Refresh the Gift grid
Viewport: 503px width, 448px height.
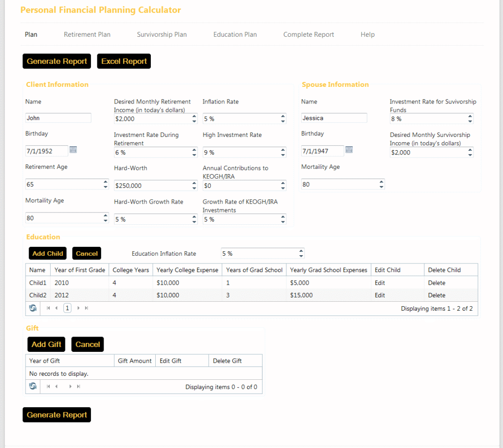33,387
